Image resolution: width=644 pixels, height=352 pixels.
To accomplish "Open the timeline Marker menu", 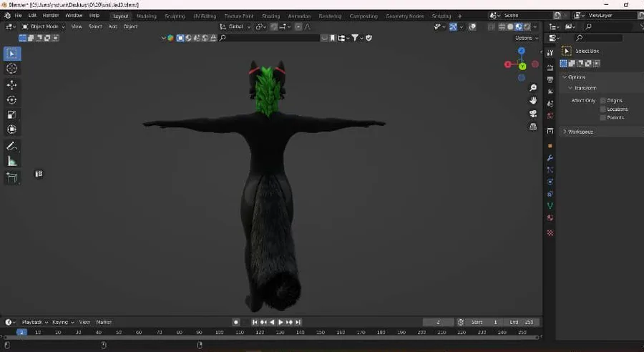I will (104, 323).
